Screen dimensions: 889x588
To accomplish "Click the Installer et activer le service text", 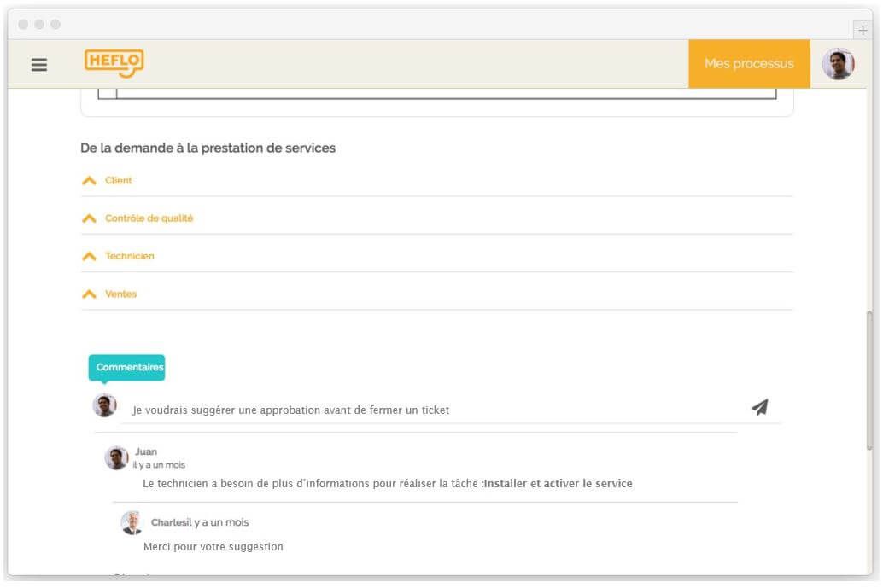I will [x=558, y=484].
